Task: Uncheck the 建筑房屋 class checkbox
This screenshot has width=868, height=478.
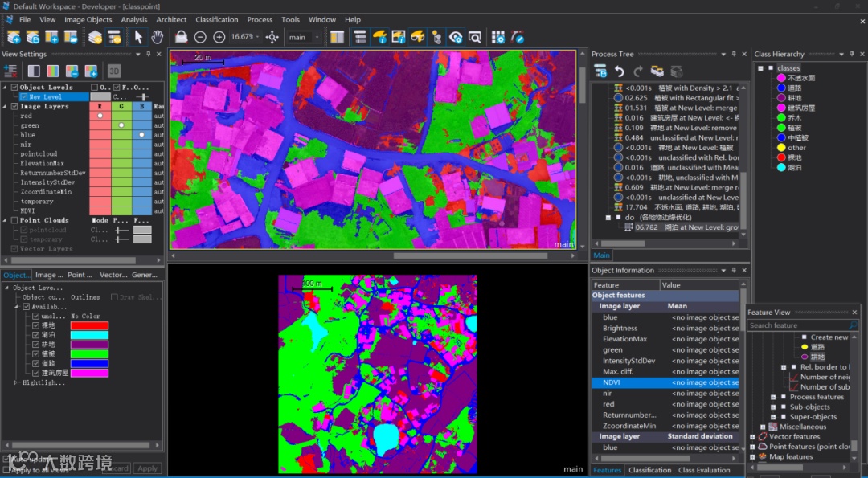Action: click(35, 373)
